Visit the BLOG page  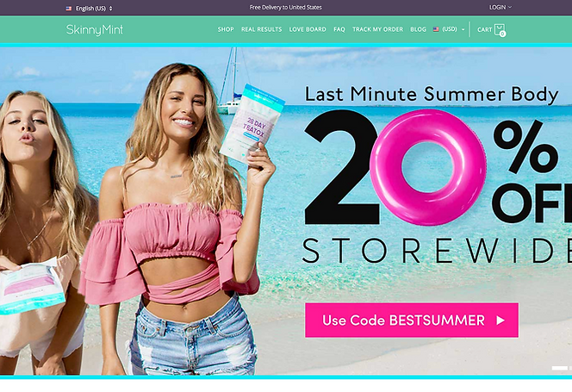pyautogui.click(x=418, y=29)
